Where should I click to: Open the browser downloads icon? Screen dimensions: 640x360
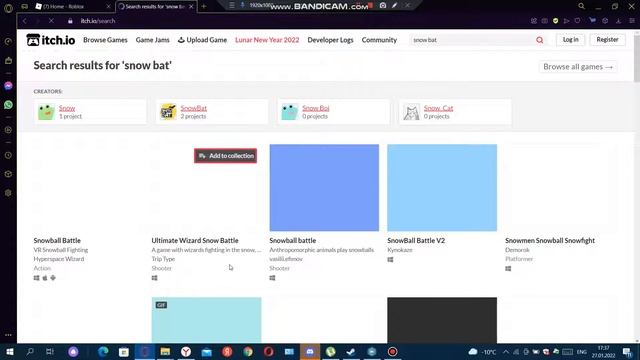618,21
